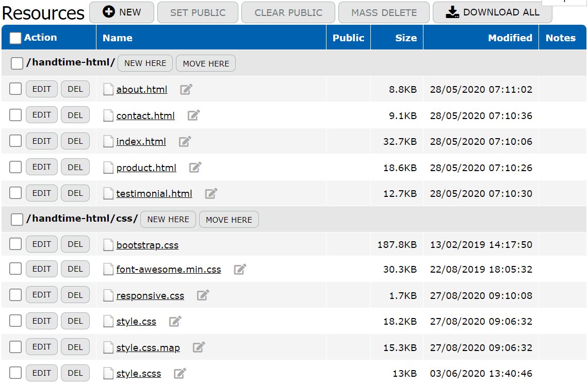The image size is (588, 384).
Task: Sort by the Size column header
Action: click(x=406, y=38)
